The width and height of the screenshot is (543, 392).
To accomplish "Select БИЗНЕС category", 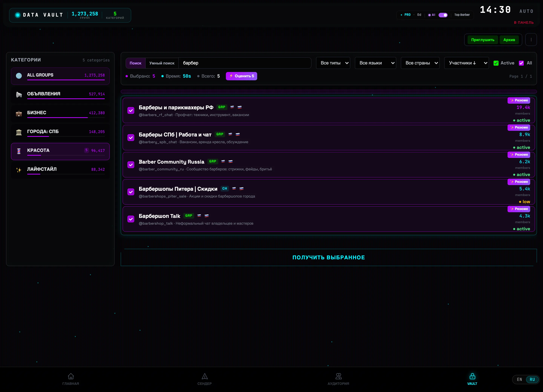I will click(x=60, y=114).
